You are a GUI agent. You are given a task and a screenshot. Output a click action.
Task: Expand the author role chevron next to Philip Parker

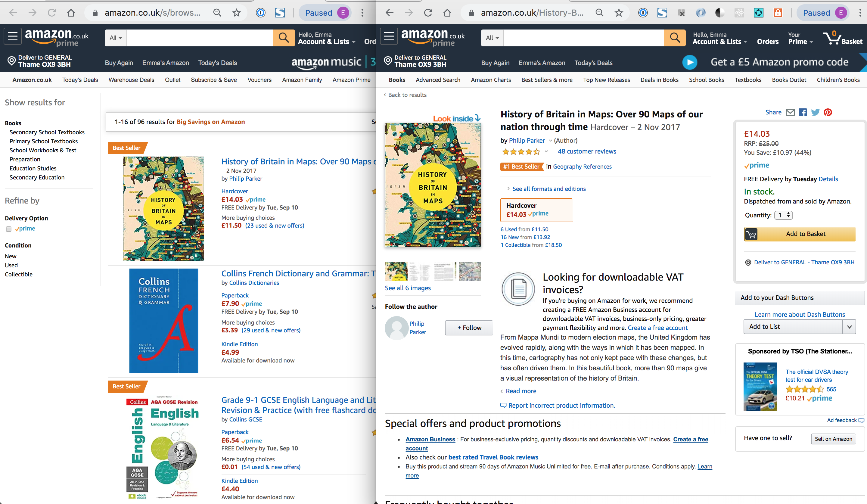(x=550, y=140)
